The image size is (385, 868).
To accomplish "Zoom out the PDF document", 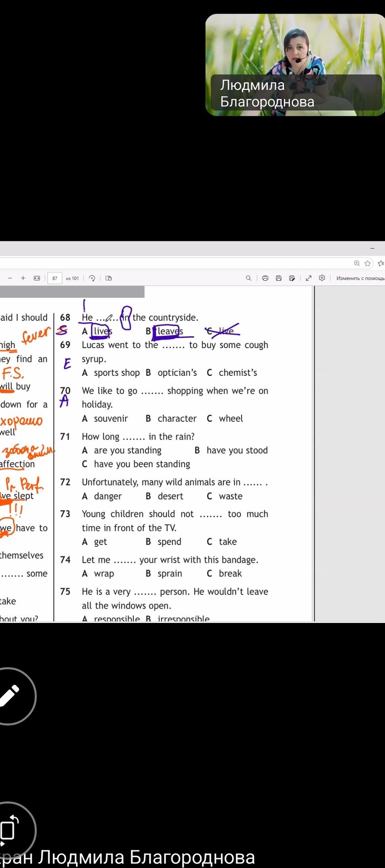I will coord(10,278).
